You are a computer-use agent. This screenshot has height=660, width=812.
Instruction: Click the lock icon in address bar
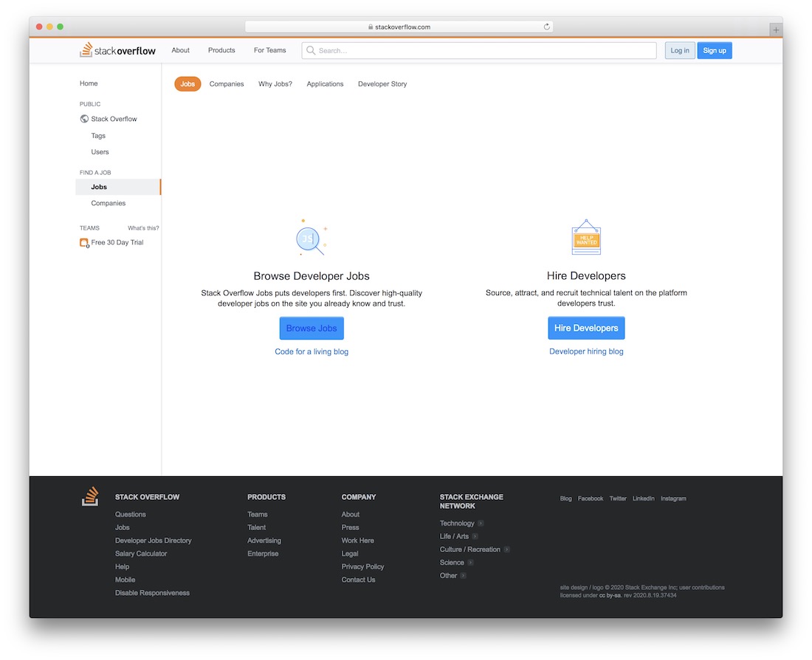(371, 27)
